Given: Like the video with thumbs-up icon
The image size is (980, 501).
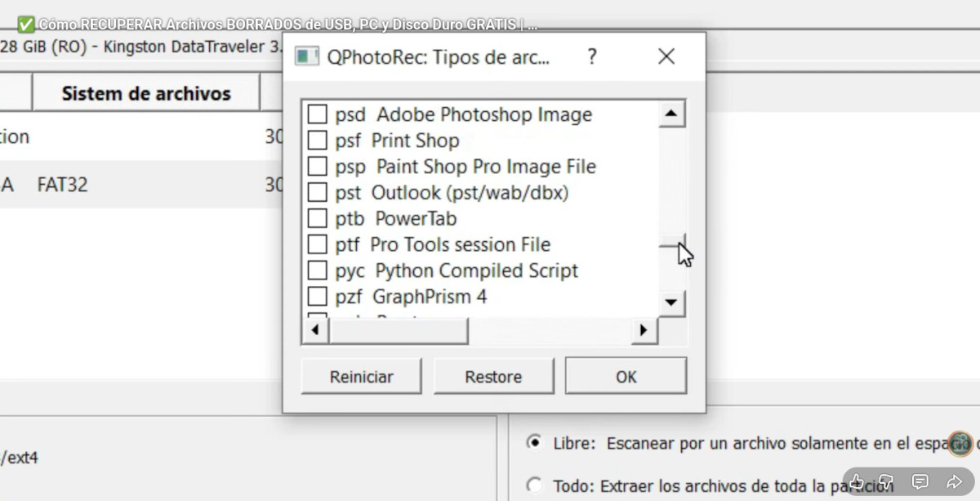Looking at the screenshot, I should (857, 481).
